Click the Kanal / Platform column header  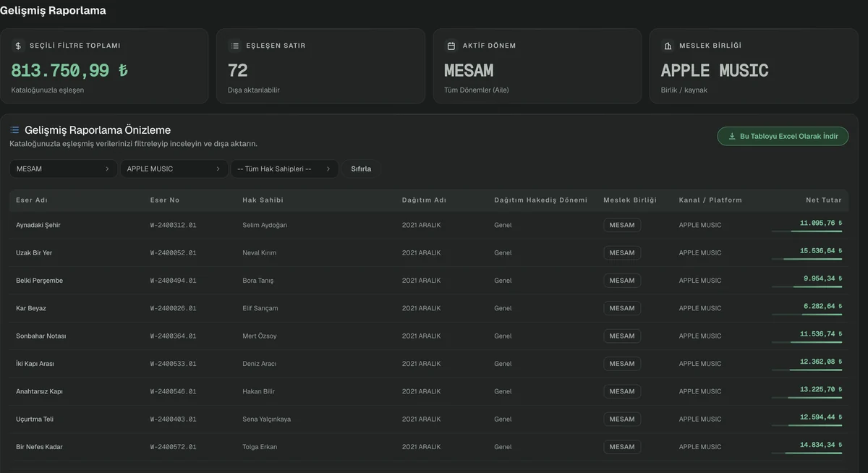[710, 200]
